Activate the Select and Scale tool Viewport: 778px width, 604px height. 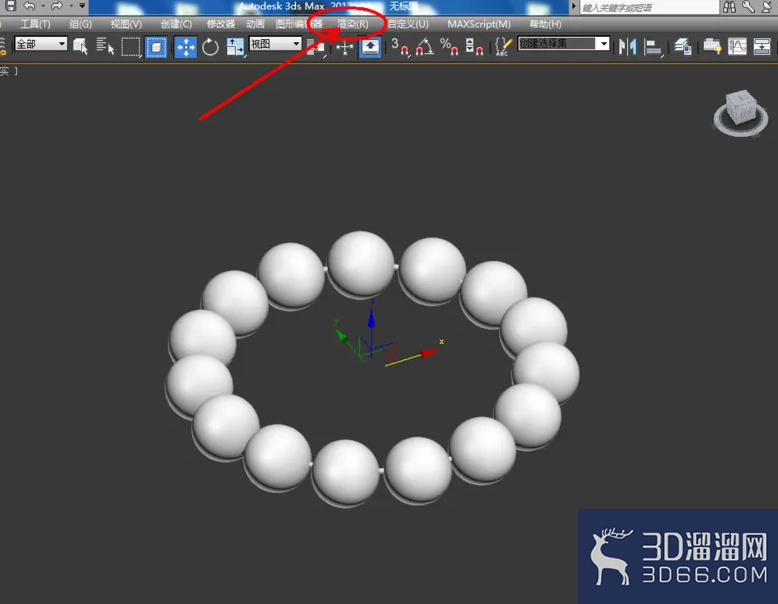coord(235,47)
